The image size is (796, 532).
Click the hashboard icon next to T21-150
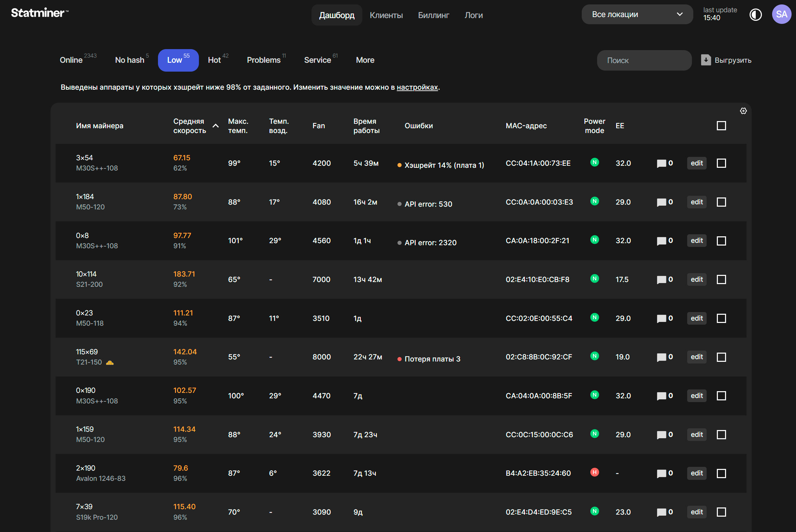click(x=110, y=363)
